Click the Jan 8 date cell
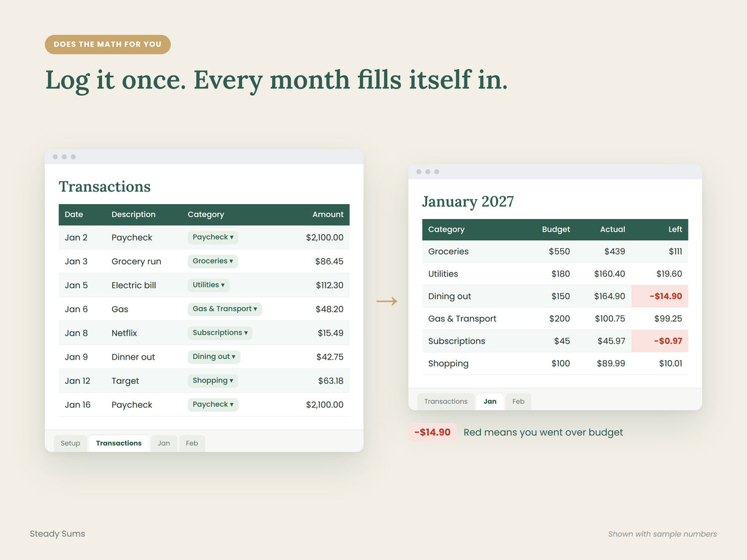The image size is (747, 560). point(76,333)
